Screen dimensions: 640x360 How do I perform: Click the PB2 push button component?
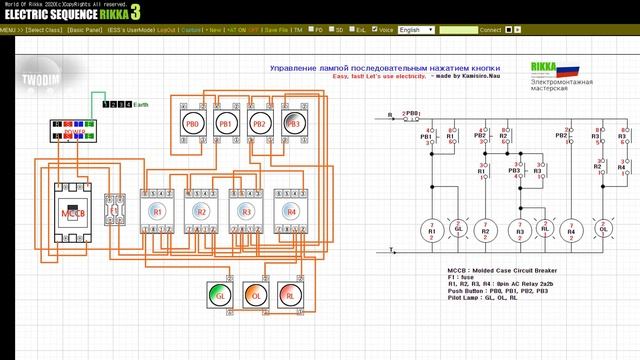click(260, 123)
